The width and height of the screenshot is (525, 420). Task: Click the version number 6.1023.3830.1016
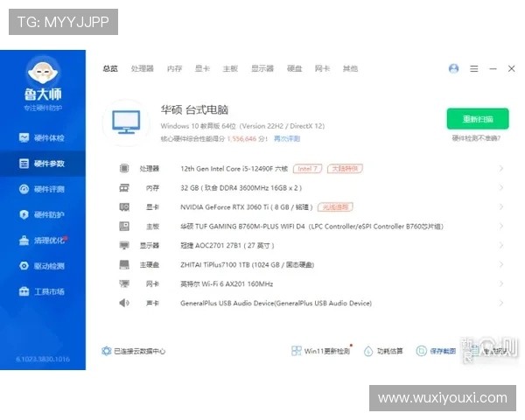43,359
